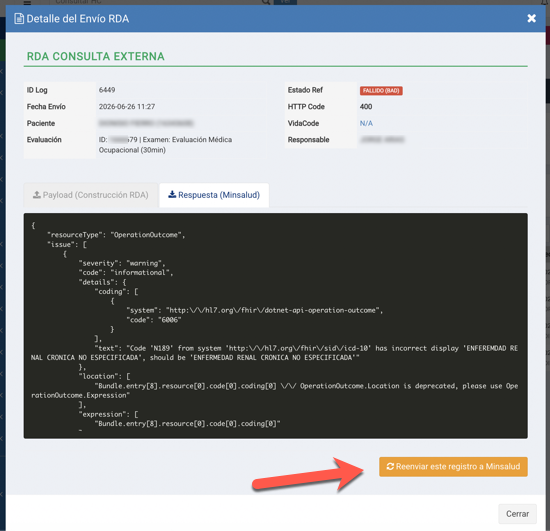The width and height of the screenshot is (550, 531).
Task: Click the Cerrar button
Action: tap(517, 514)
